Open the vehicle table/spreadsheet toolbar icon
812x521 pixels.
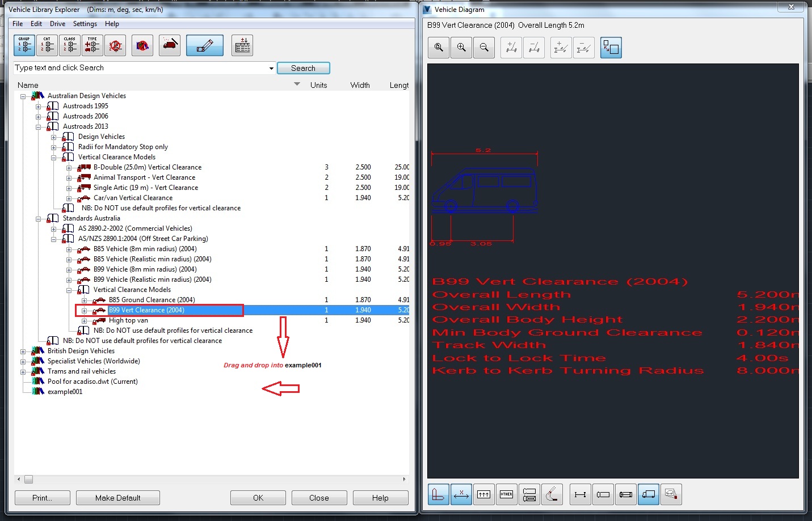pos(242,45)
